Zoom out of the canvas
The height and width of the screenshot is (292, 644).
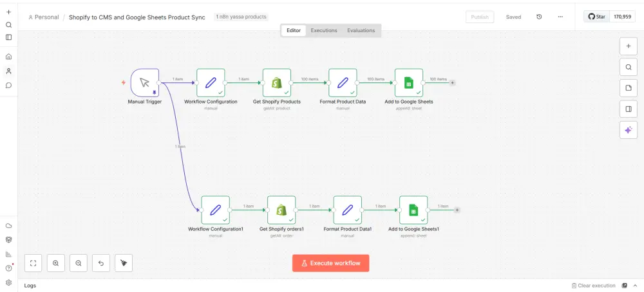79,263
